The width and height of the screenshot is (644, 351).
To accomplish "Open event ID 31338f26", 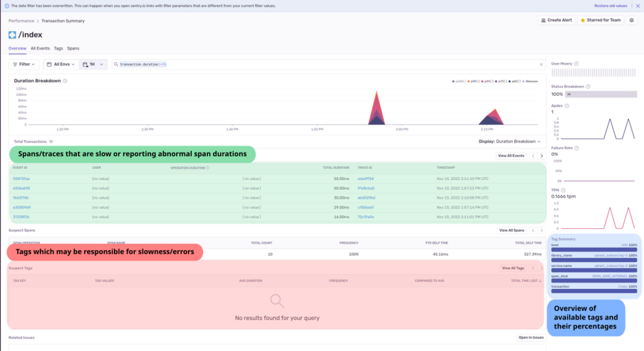I will click(x=21, y=217).
